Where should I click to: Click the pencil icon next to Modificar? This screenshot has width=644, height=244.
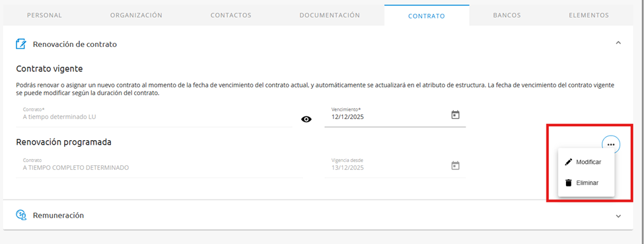(569, 162)
